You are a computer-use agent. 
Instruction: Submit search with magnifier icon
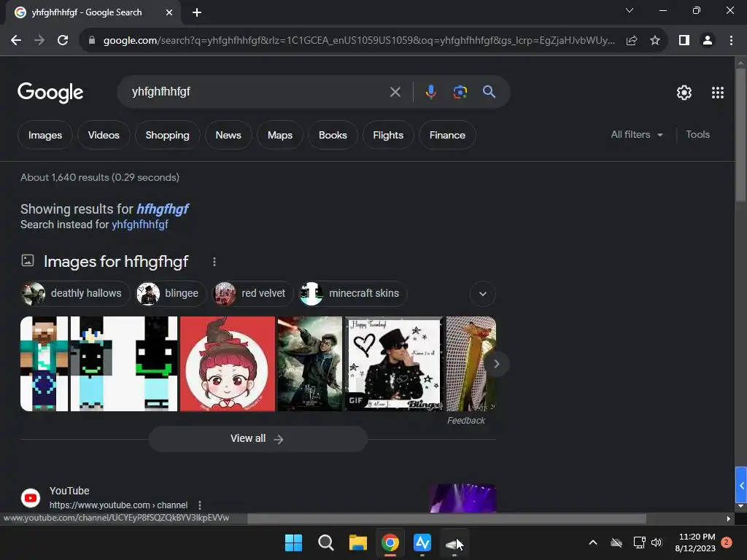[x=489, y=92]
